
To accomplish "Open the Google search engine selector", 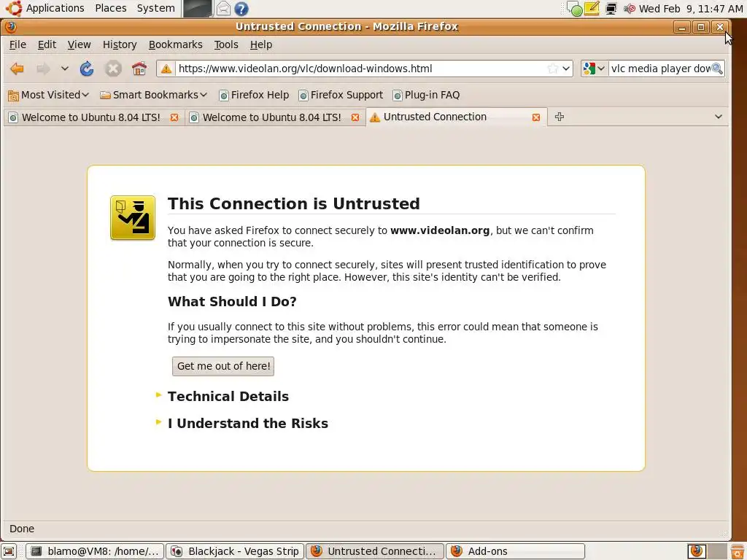I will pyautogui.click(x=594, y=69).
